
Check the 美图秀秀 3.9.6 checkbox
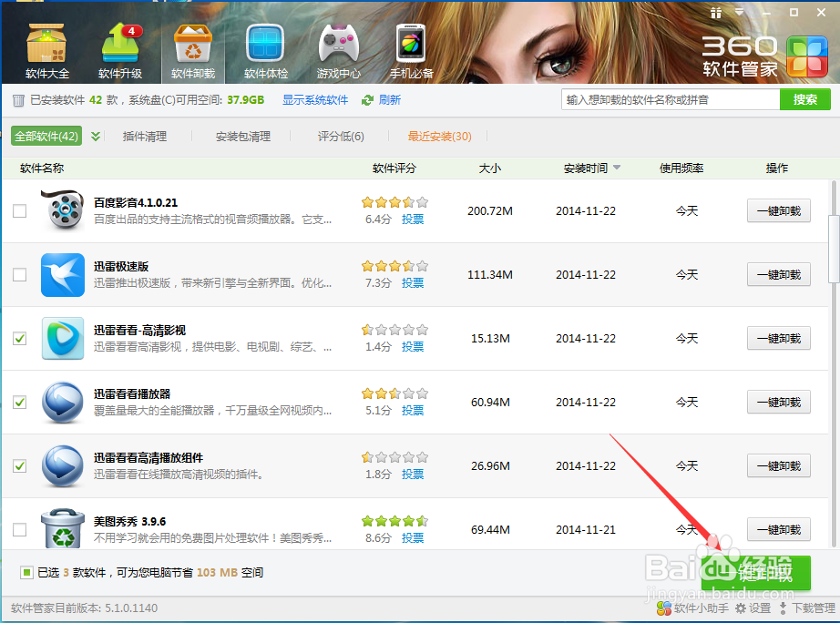tap(20, 529)
